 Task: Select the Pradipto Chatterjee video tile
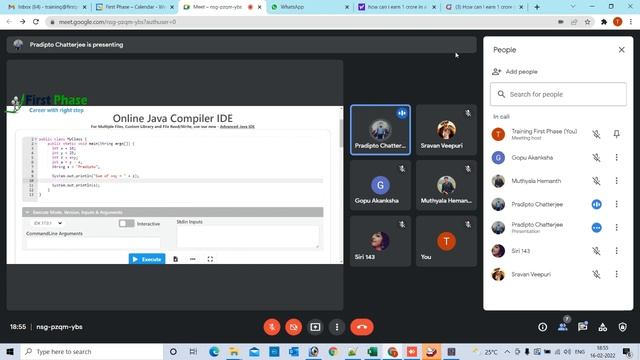pos(380,130)
